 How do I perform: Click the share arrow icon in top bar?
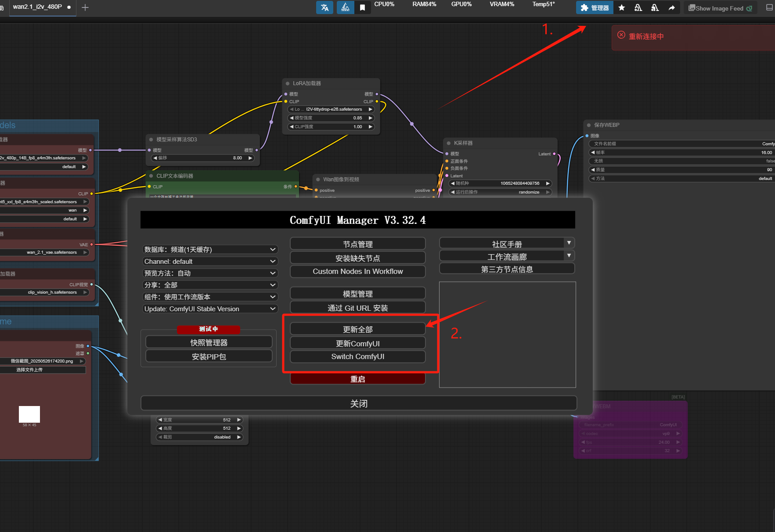pyautogui.click(x=671, y=7)
